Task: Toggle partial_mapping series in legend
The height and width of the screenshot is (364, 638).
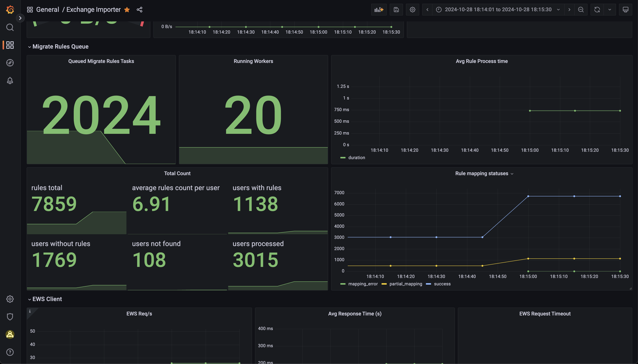Action: coord(405,284)
